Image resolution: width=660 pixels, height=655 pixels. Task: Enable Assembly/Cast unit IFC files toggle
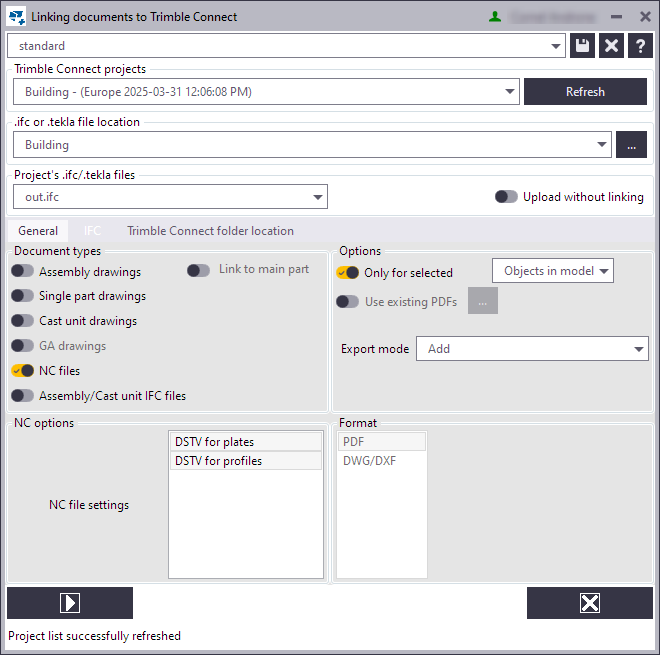(22, 396)
